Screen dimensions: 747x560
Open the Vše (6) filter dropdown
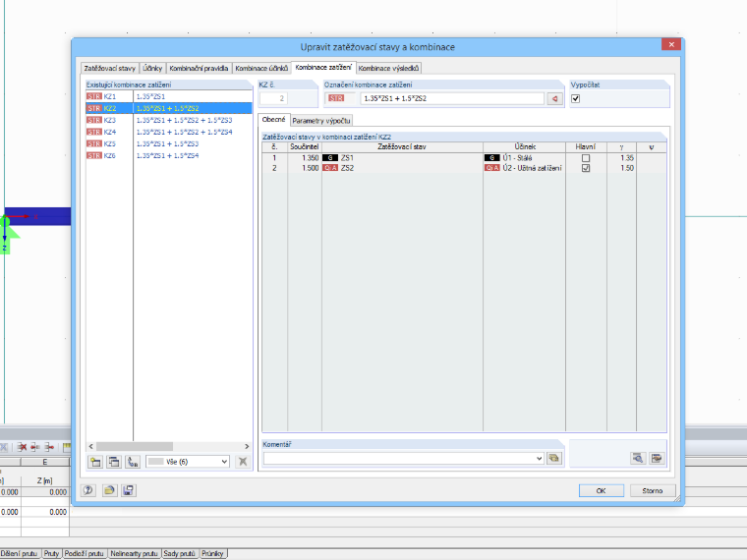[188, 462]
